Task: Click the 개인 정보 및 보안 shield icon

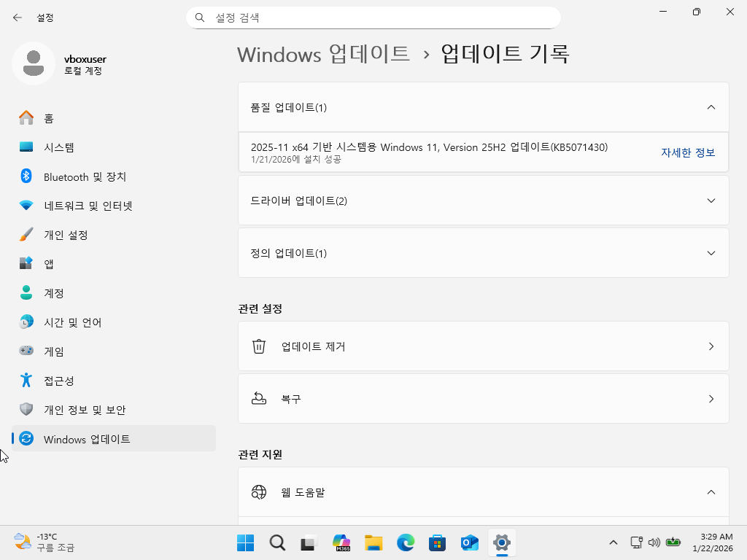Action: click(26, 410)
